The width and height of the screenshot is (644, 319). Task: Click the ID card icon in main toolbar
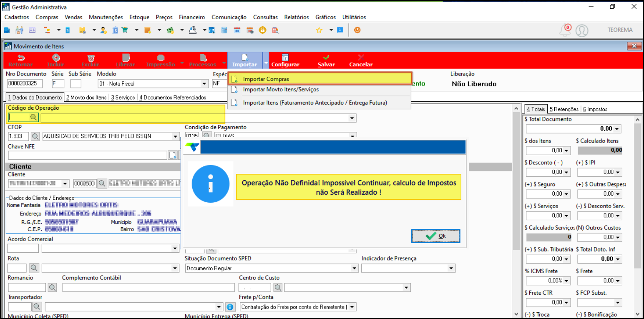coord(32,30)
